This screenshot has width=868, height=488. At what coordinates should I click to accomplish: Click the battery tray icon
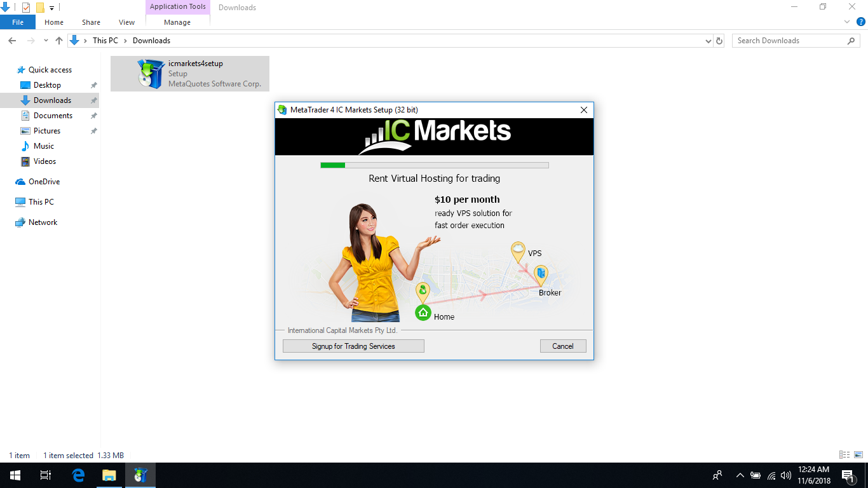pyautogui.click(x=756, y=475)
